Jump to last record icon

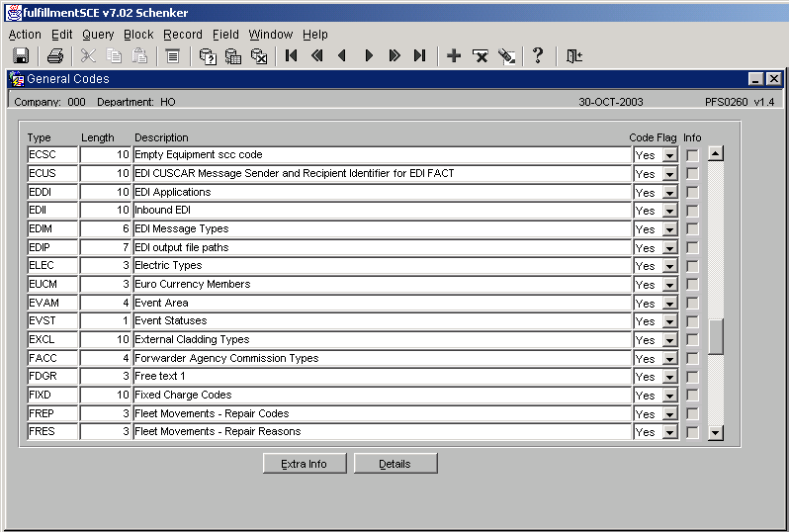point(419,55)
